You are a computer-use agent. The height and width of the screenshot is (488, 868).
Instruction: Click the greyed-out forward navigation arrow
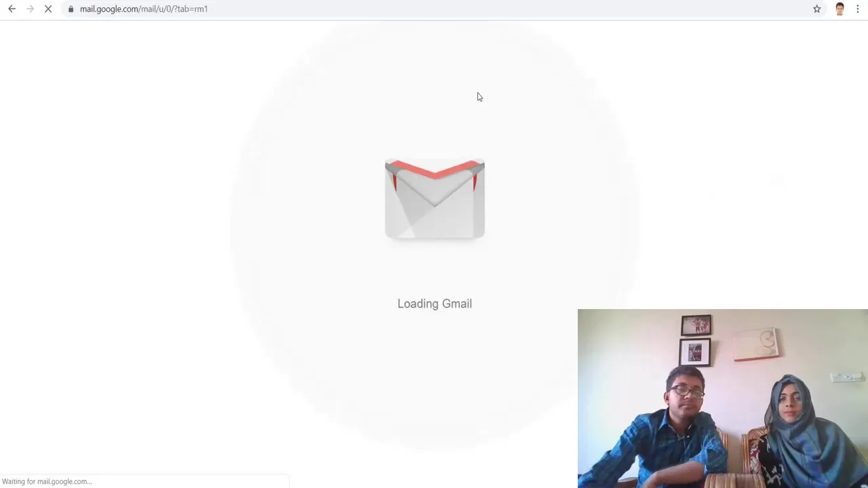click(30, 9)
